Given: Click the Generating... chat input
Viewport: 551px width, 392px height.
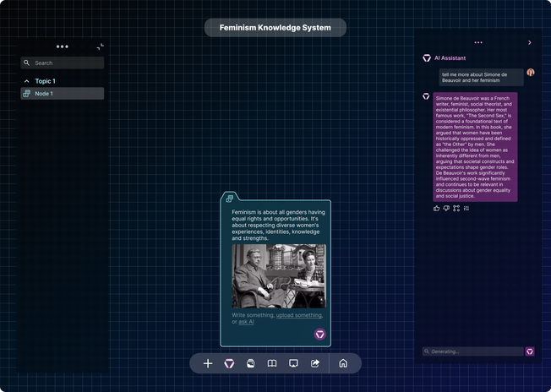Looking at the screenshot, I should pos(473,351).
